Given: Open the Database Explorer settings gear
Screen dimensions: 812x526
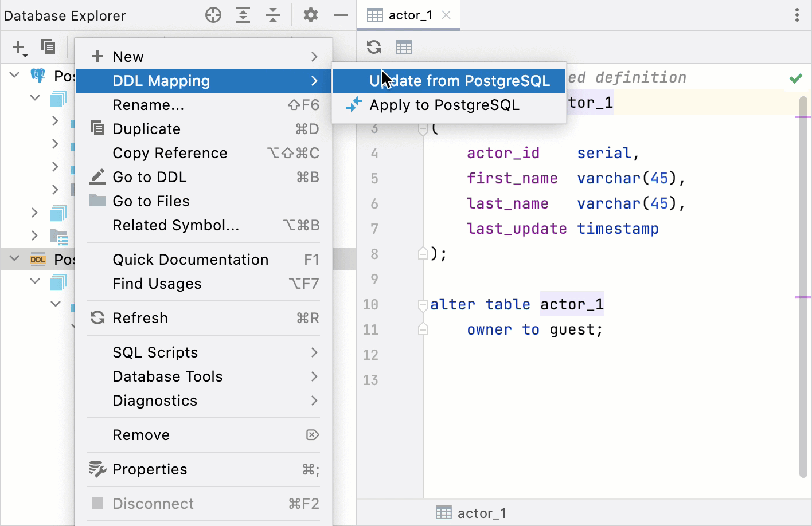Looking at the screenshot, I should coord(310,15).
